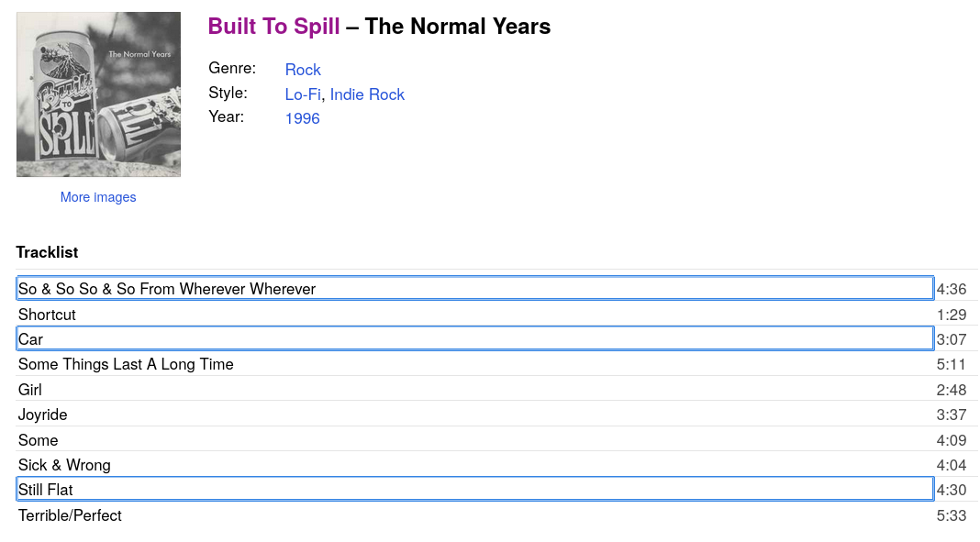Click the 1996 year link

(302, 118)
